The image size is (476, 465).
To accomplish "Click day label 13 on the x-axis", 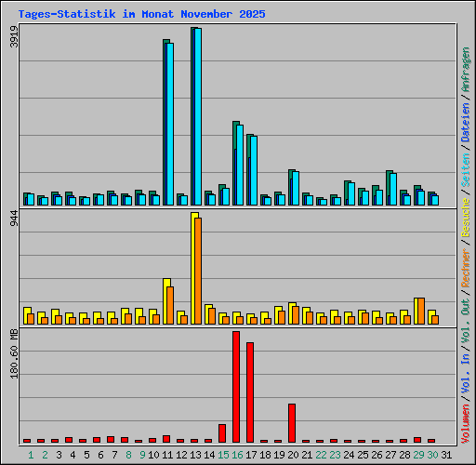I will 195,455.
